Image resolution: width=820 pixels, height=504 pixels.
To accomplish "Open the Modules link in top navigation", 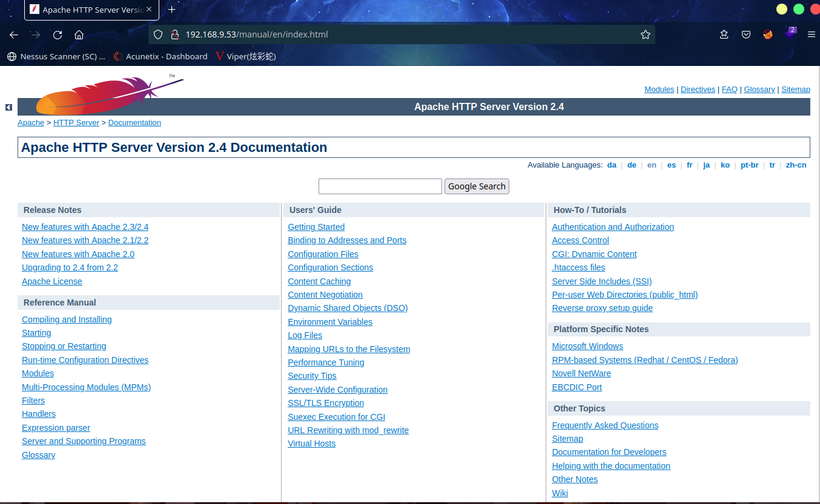I will pos(660,89).
